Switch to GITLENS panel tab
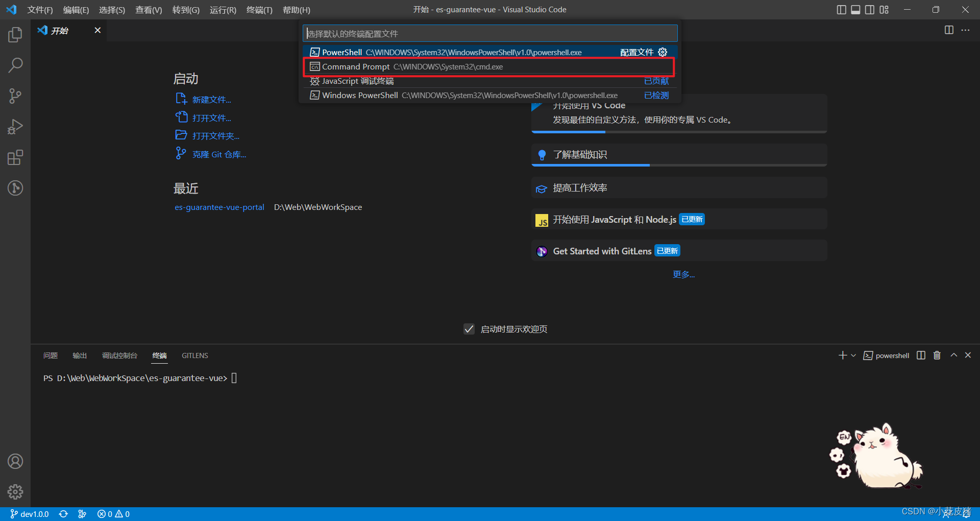The image size is (980, 521). 195,356
